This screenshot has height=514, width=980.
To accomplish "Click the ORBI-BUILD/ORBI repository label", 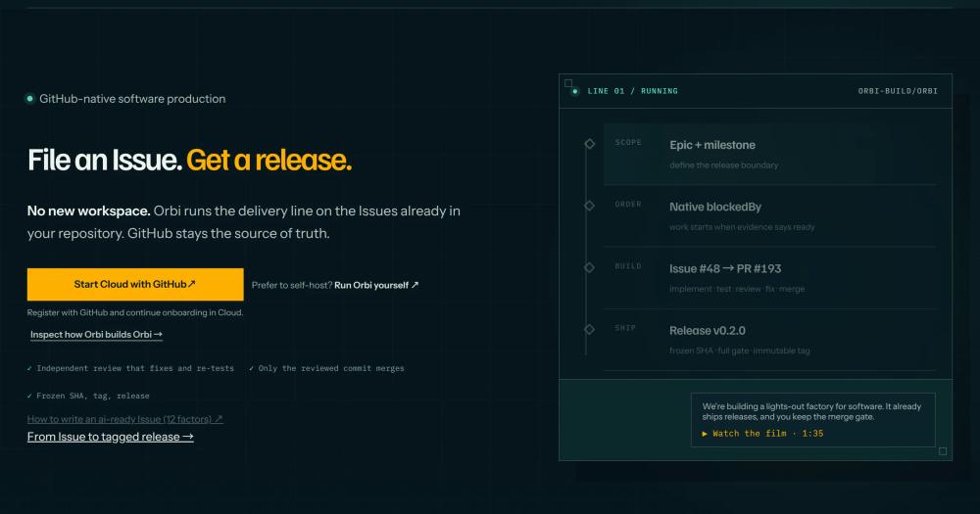I will pos(898,91).
